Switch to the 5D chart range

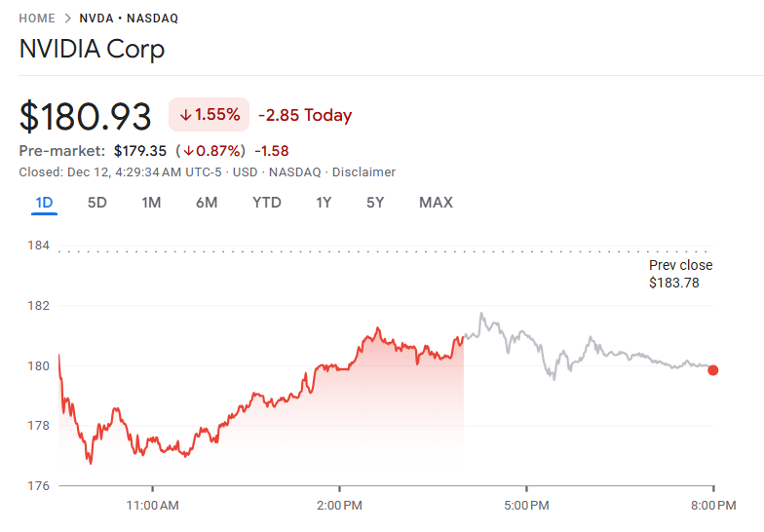tap(97, 203)
